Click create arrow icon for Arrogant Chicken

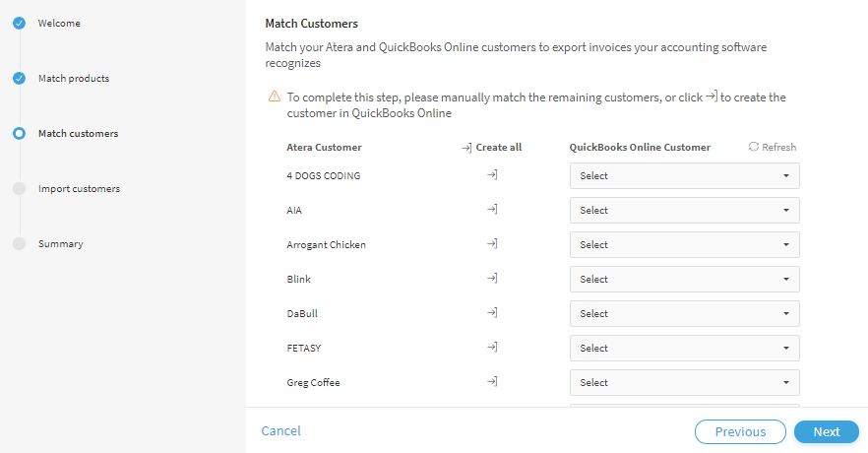[x=492, y=243]
